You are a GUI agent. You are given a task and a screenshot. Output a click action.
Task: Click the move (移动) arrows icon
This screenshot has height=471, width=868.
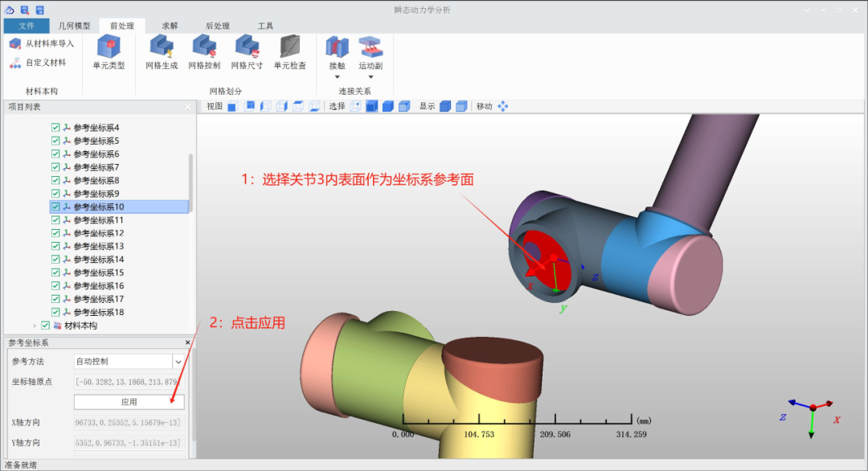tap(502, 106)
